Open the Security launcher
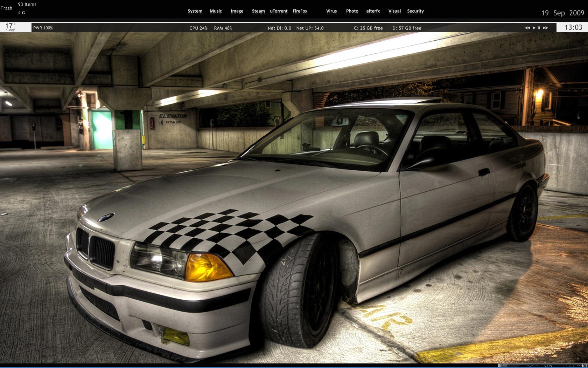The image size is (588, 368). point(415,11)
